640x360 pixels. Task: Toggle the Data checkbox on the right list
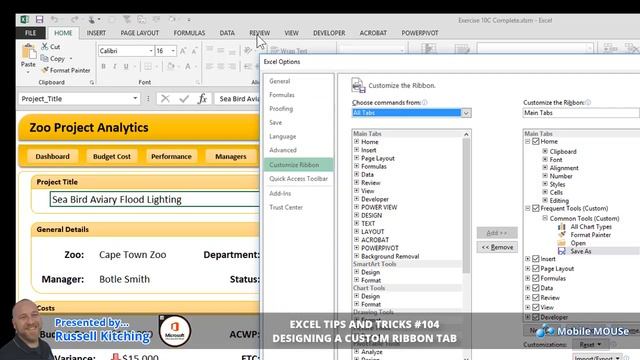(x=536, y=288)
